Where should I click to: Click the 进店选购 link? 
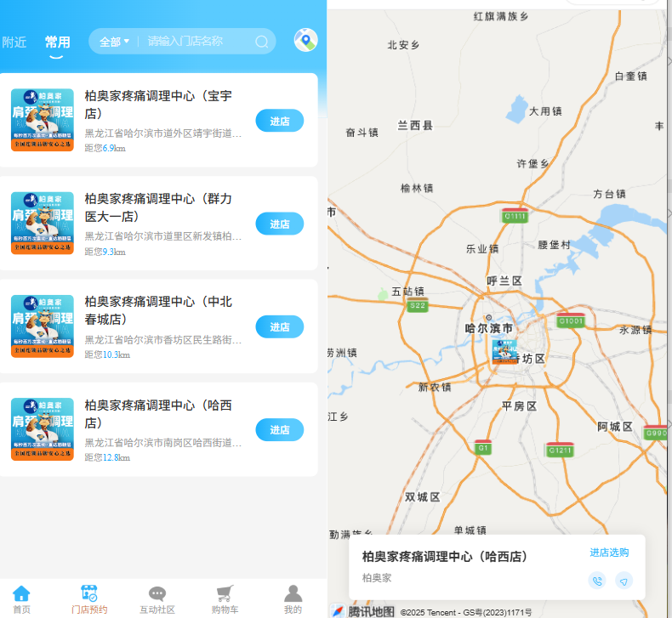pyautogui.click(x=609, y=553)
